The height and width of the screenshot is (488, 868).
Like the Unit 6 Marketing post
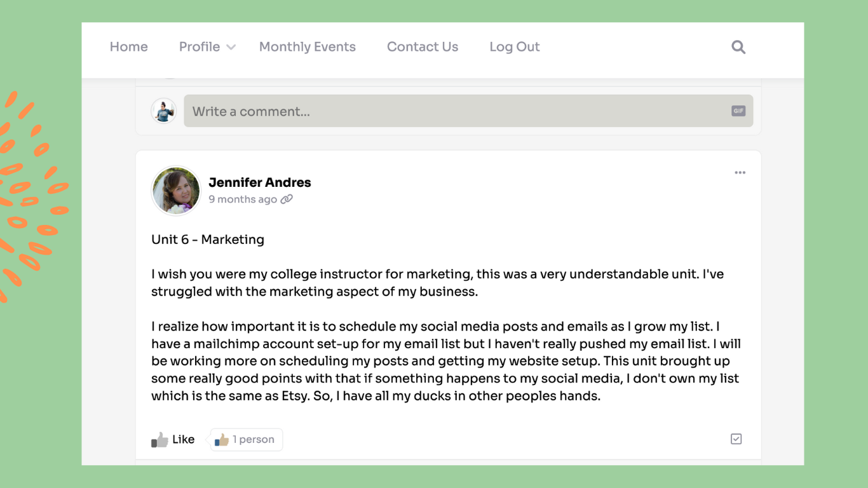173,440
